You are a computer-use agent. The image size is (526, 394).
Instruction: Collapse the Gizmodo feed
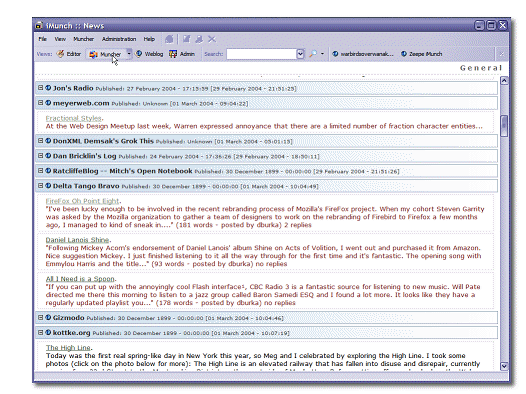pos(40,317)
